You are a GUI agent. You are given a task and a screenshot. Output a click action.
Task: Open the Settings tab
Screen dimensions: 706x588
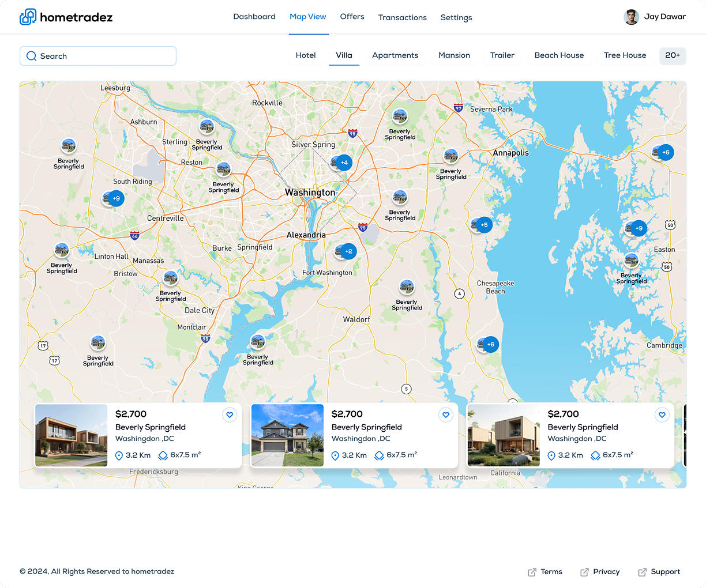pos(456,17)
